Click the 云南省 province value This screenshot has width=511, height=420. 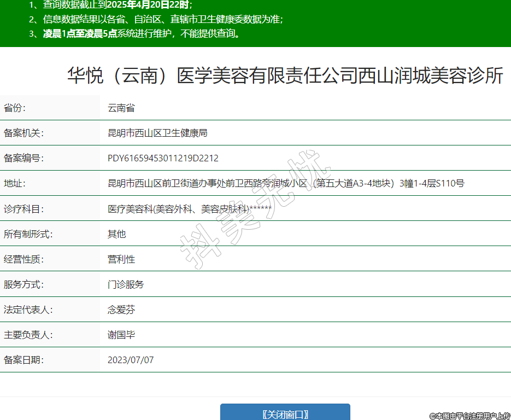click(121, 108)
